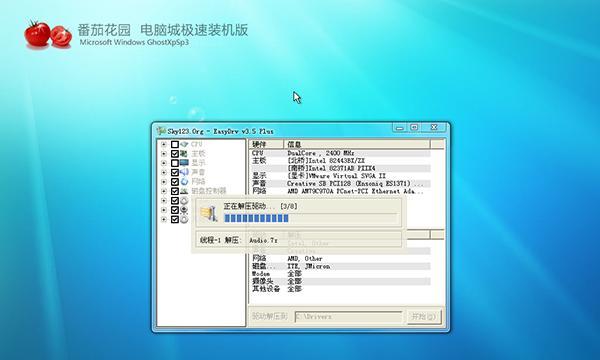Click the display monitor icon (显示)
The image size is (600, 360).
tap(184, 163)
